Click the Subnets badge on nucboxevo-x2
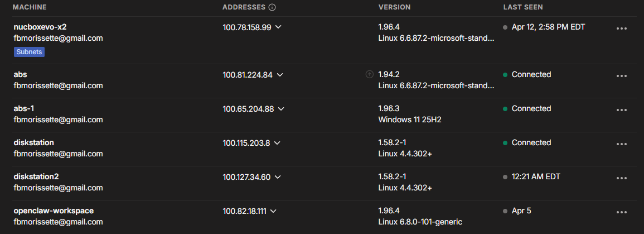The width and height of the screenshot is (644, 234). (x=29, y=52)
